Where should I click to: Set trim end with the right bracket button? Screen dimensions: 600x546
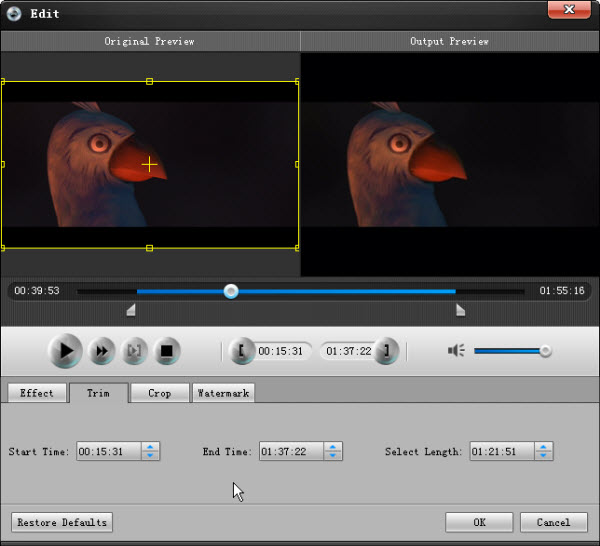(386, 351)
